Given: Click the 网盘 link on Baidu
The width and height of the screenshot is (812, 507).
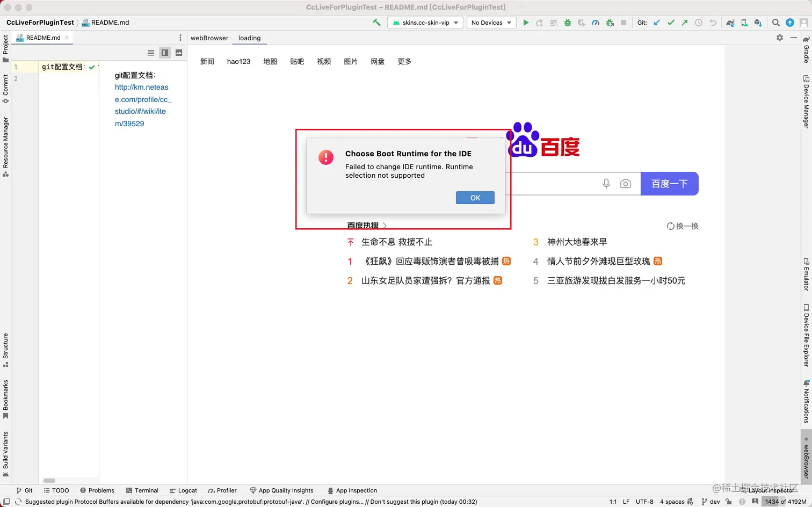Looking at the screenshot, I should (x=378, y=61).
